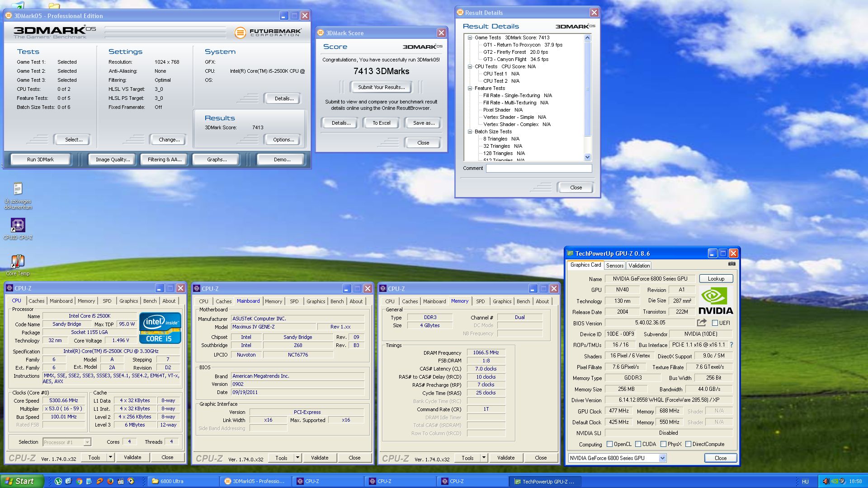Click Options button under Results in 3DMark05
Image resolution: width=868 pixels, height=488 pixels.
tap(283, 140)
